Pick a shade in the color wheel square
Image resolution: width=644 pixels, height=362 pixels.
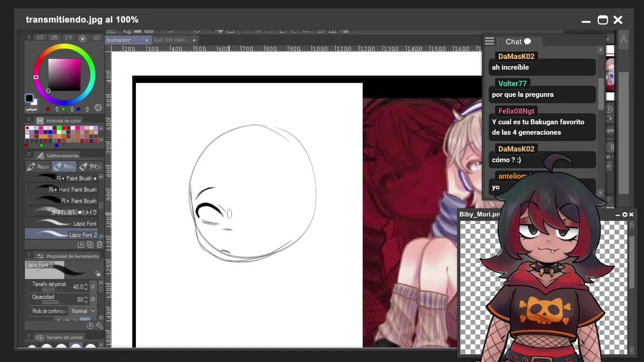[64, 74]
